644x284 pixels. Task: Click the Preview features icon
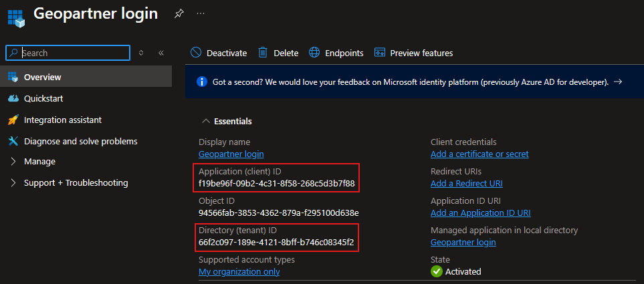click(x=379, y=53)
